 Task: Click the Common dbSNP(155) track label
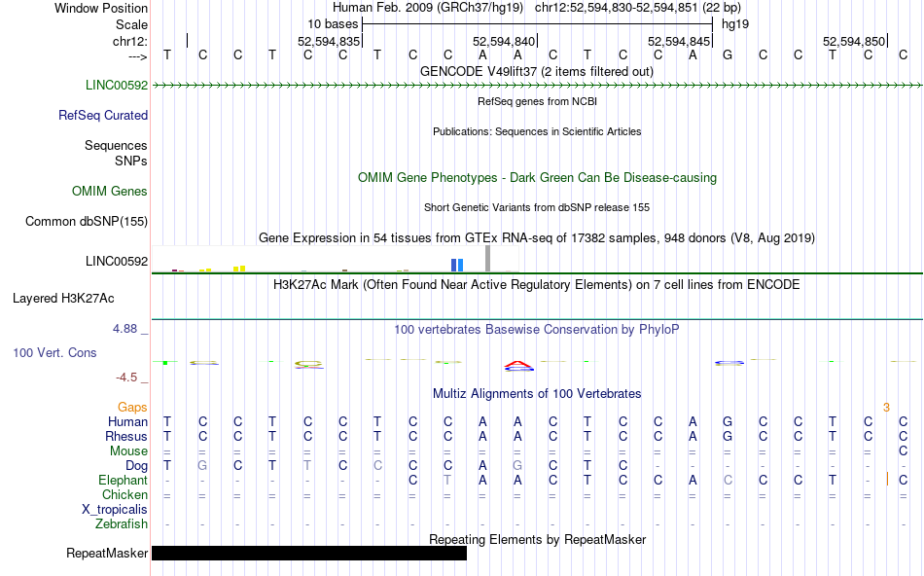pos(87,221)
